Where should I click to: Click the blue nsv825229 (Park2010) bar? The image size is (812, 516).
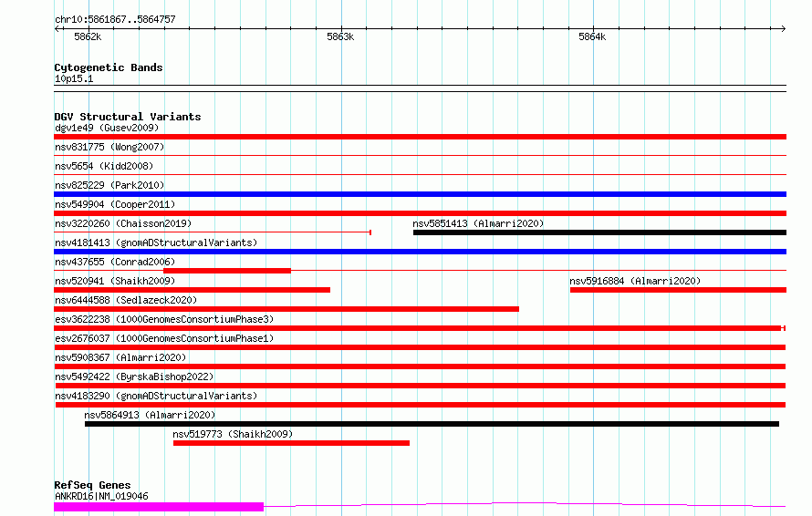click(420, 194)
